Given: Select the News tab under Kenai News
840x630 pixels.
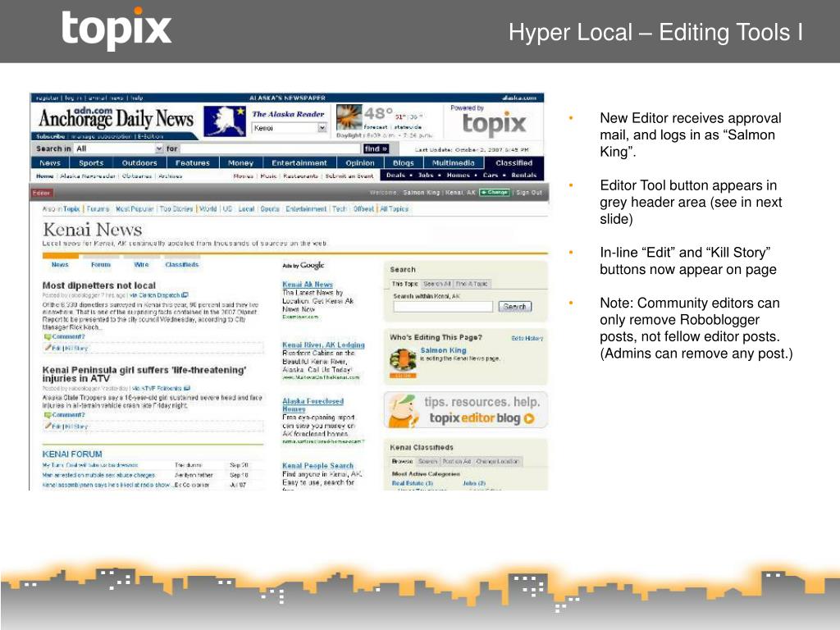Looking at the screenshot, I should point(60,265).
